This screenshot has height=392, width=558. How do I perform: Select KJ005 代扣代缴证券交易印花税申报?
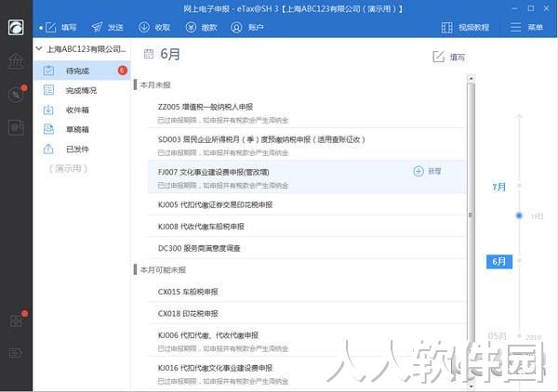307,204
